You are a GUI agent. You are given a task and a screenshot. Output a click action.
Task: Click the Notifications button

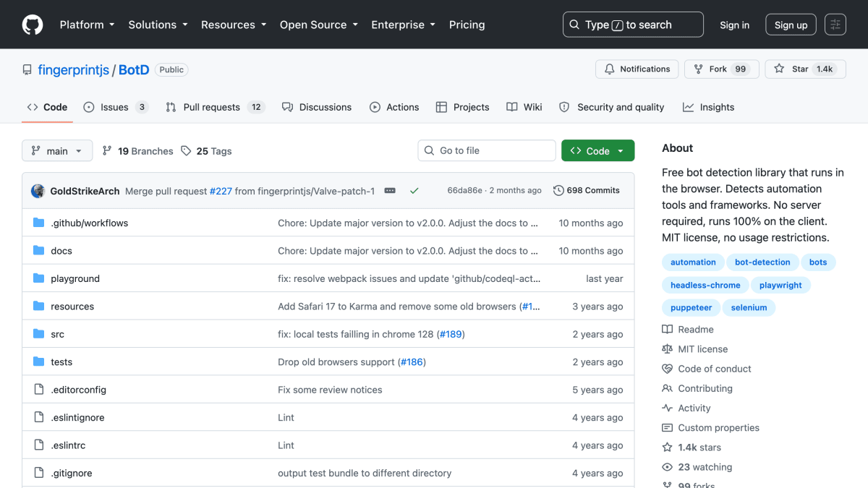pyautogui.click(x=637, y=69)
